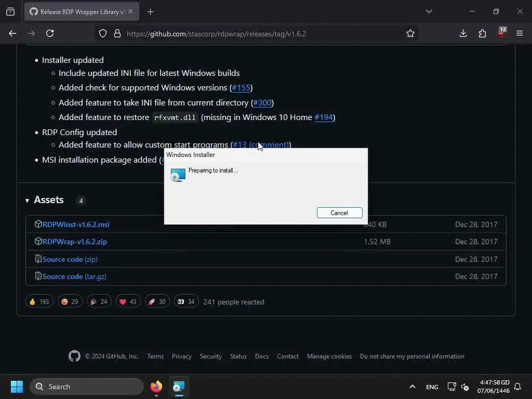The image size is (532, 399).
Task: Open tracking protection shield icon
Action: point(103,33)
